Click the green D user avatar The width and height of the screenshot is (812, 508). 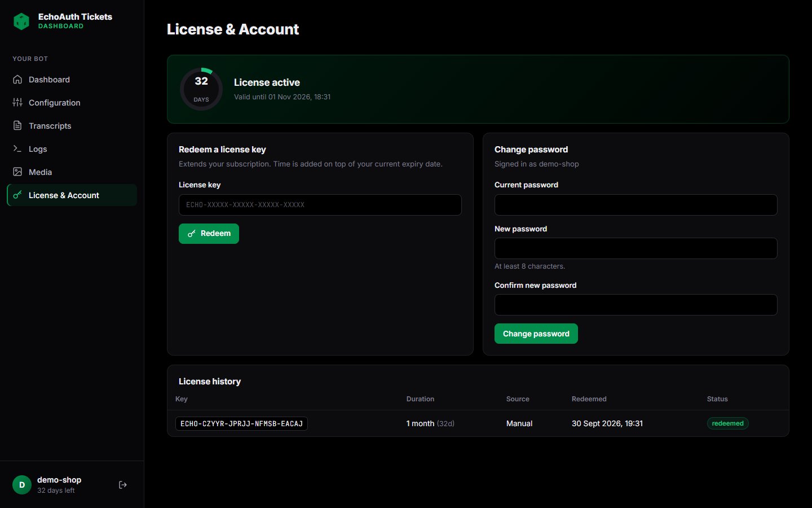coord(22,485)
